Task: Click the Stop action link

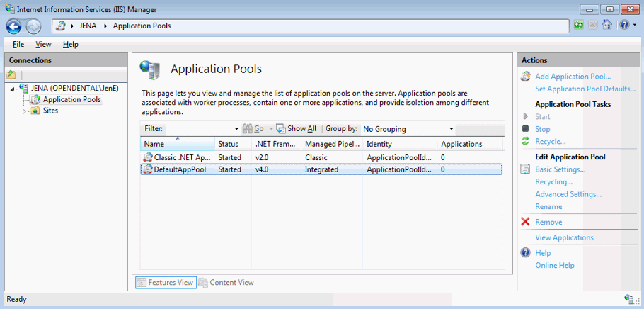Action: click(x=543, y=129)
